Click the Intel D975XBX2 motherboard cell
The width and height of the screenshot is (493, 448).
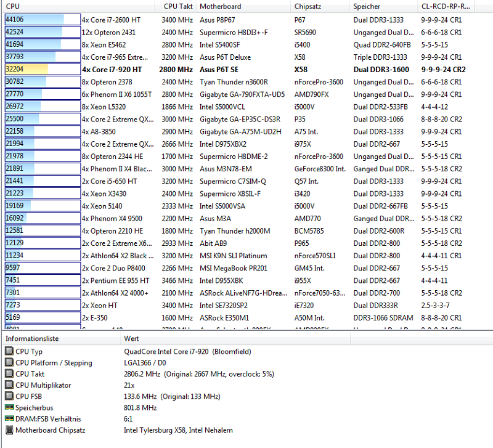click(x=223, y=144)
